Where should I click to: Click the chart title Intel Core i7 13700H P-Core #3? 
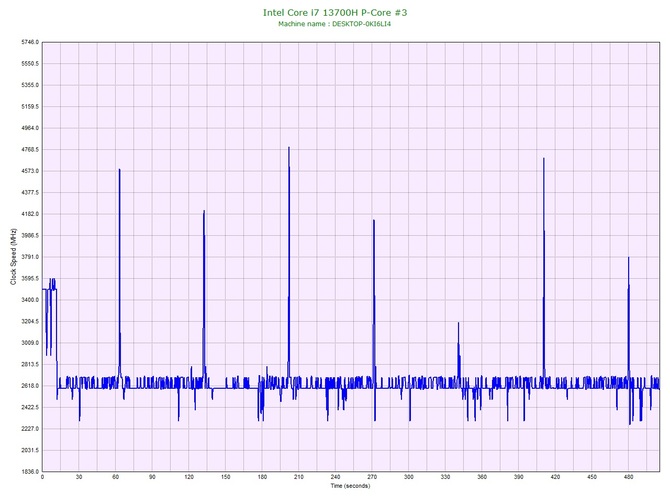click(335, 12)
